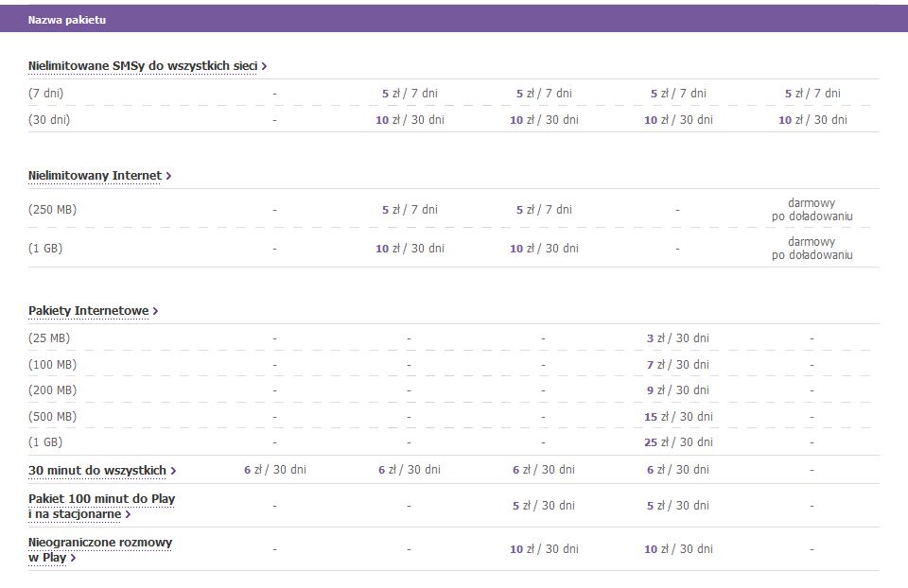Image resolution: width=908 pixels, height=588 pixels.
Task: Click the arrow icon after "i na stacjonarne"
Action: (128, 514)
